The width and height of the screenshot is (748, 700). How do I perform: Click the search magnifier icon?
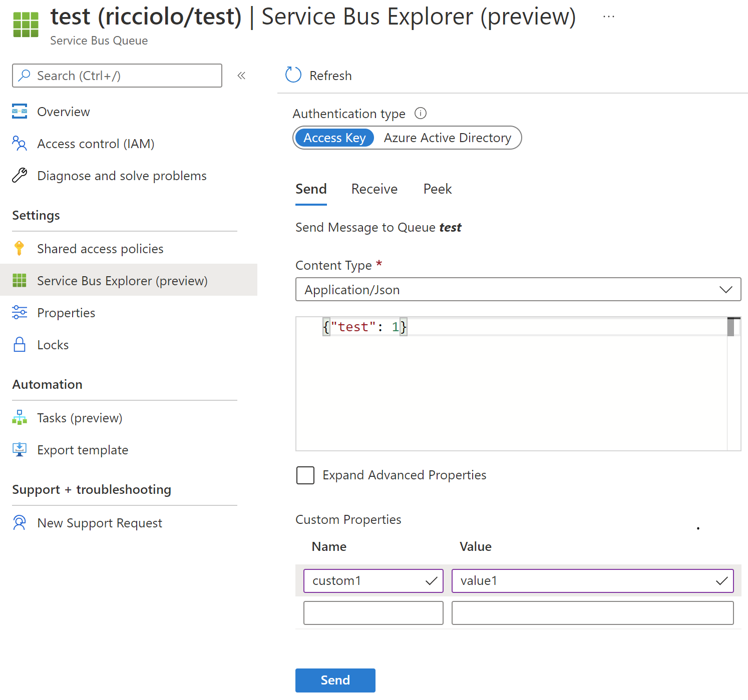pyautogui.click(x=24, y=76)
